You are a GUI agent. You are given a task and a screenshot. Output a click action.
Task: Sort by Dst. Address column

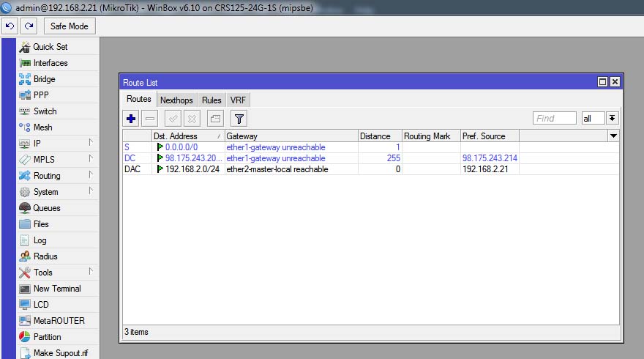[188, 136]
